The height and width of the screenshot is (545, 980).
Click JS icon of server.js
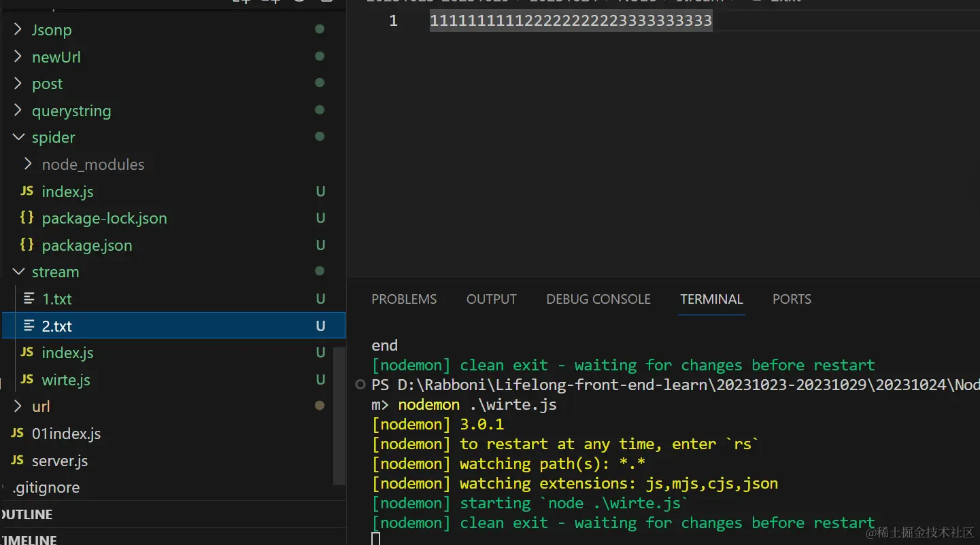(x=18, y=461)
